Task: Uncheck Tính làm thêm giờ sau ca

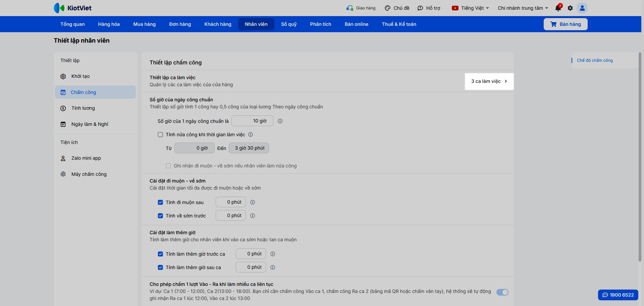Action: [160, 267]
